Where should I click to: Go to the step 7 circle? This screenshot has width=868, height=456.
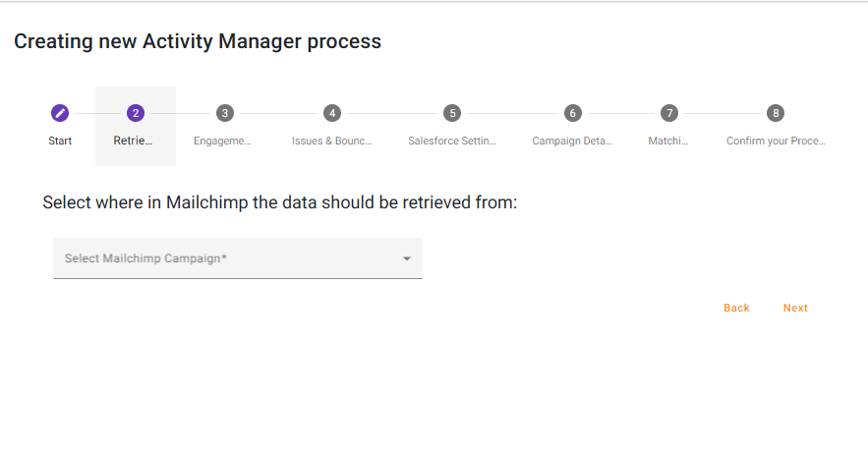pyautogui.click(x=668, y=113)
